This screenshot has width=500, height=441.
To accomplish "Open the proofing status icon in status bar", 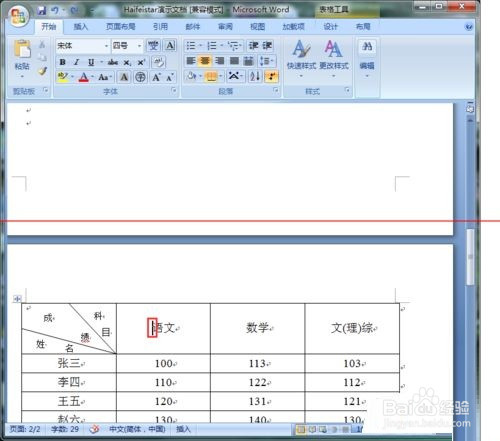I will tap(94, 429).
